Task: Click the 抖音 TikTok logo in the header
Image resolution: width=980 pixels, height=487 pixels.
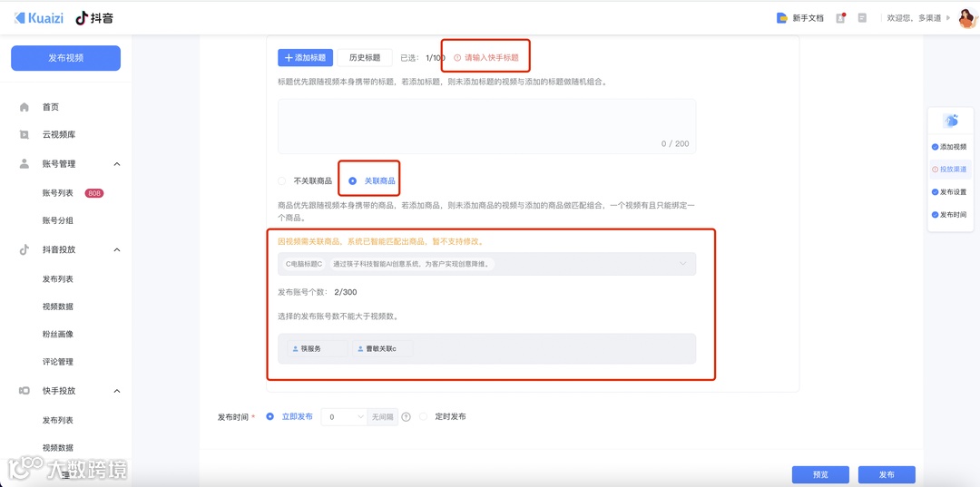Action: click(x=94, y=18)
